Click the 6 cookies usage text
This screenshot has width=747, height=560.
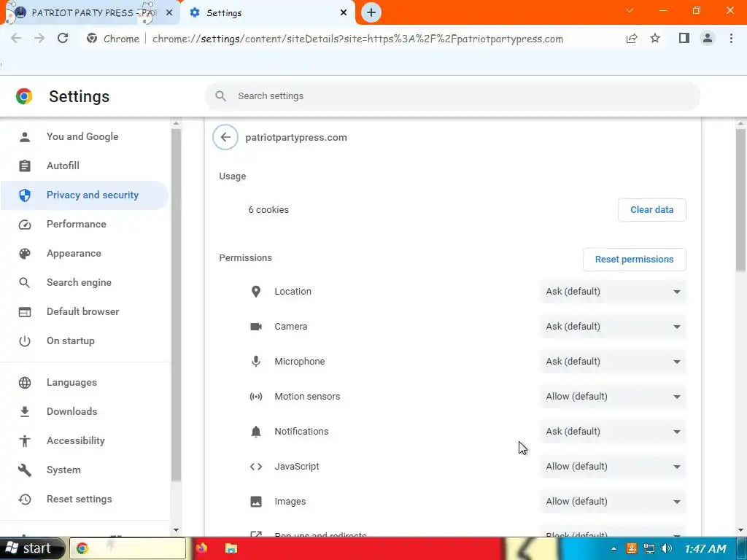pyautogui.click(x=268, y=210)
